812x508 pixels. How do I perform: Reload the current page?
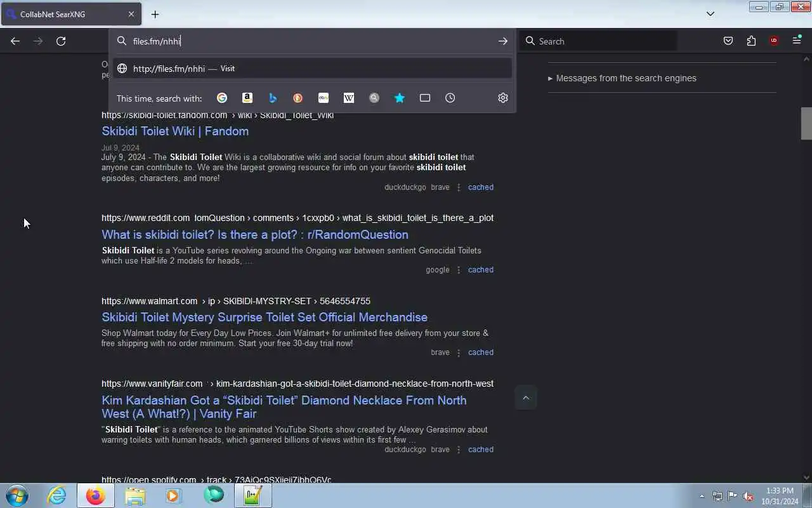[x=61, y=41]
